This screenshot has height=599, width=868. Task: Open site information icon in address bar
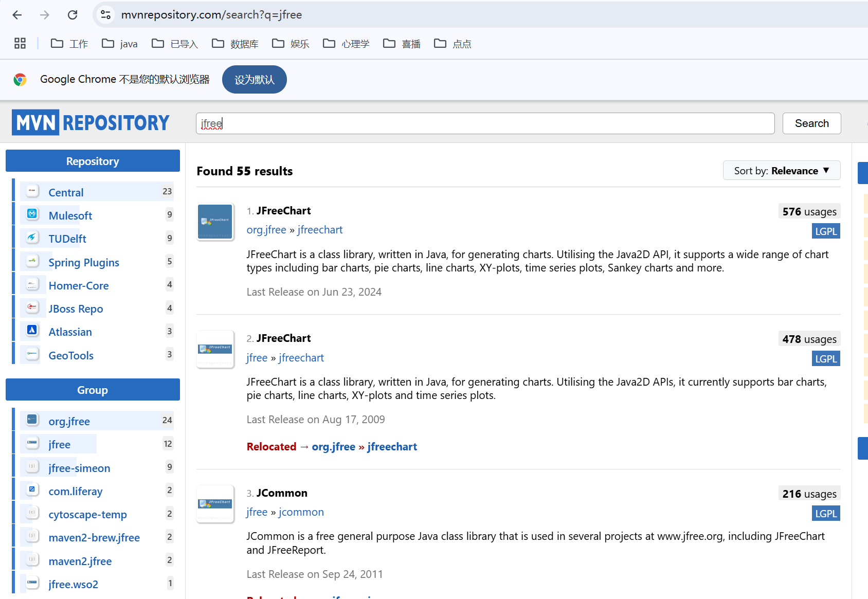coord(106,15)
